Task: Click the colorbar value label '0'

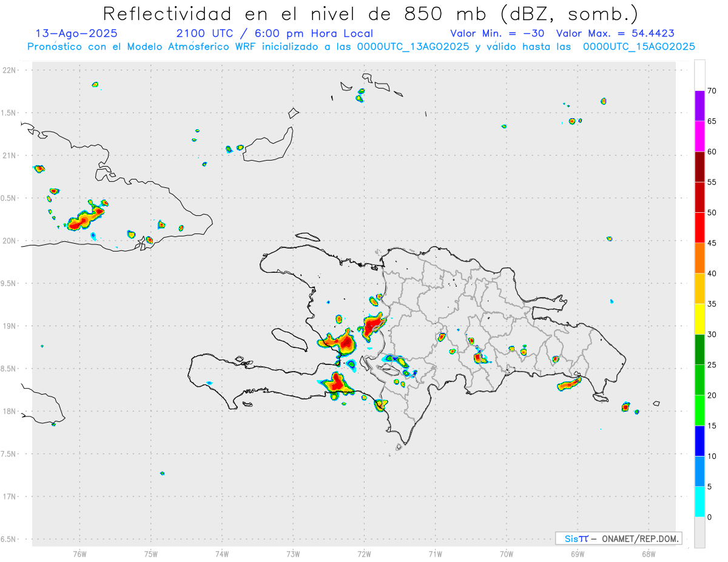Action: pos(710,517)
